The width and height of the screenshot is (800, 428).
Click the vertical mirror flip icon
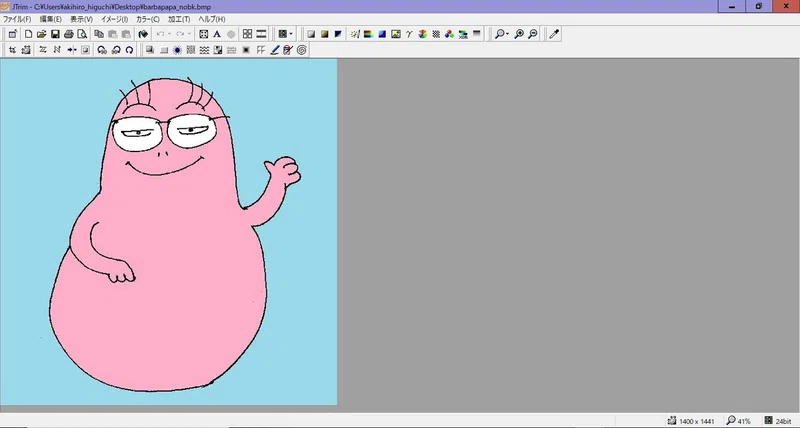(x=43, y=50)
